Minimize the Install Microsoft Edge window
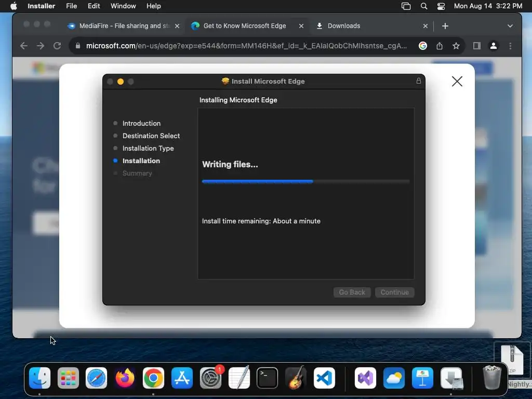Screen dimensions: 532x399 (x=121, y=82)
